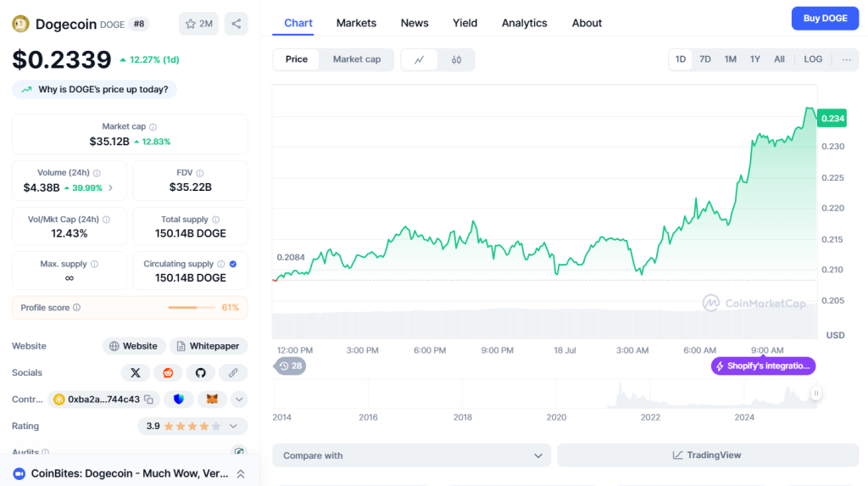
Task: Set chart range to 1D
Action: click(x=681, y=59)
